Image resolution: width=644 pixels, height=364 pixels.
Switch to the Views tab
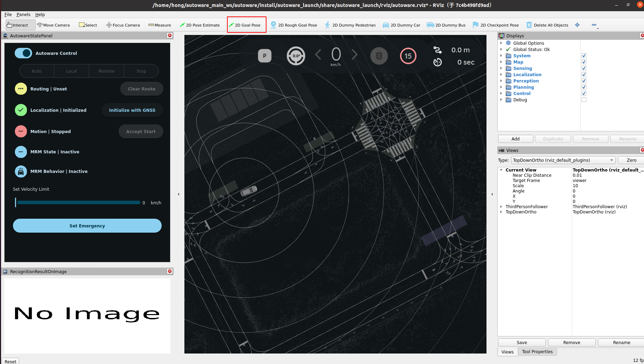click(507, 352)
